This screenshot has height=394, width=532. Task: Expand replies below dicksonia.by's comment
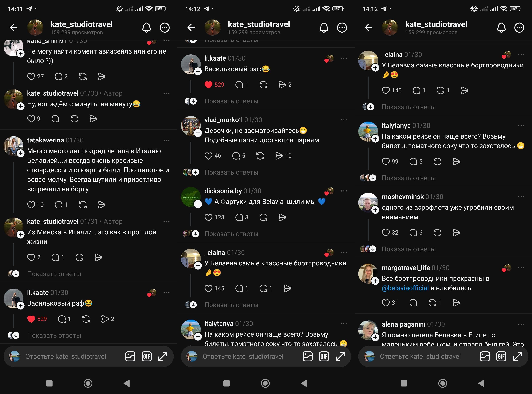point(231,234)
